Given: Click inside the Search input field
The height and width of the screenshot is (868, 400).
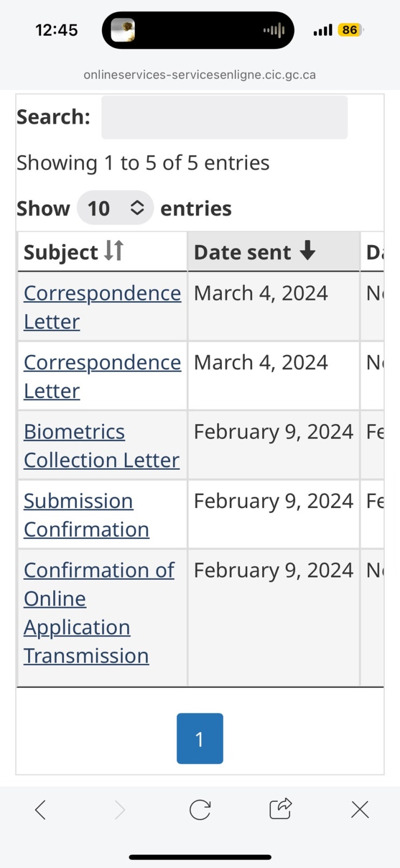Looking at the screenshot, I should [224, 117].
